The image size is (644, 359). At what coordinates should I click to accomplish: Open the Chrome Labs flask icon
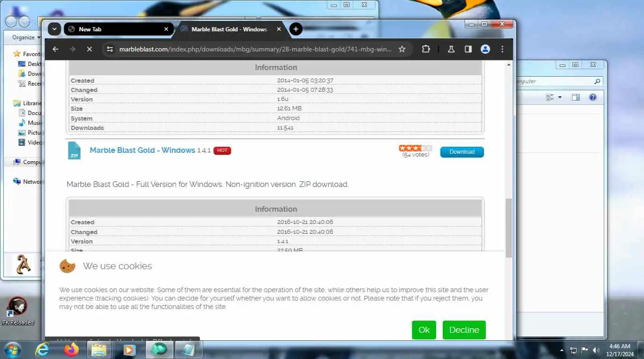[451, 49]
